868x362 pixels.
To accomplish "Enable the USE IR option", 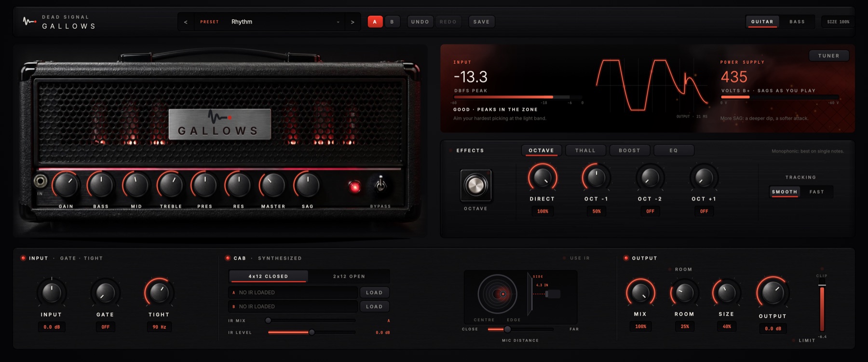I will (x=577, y=258).
